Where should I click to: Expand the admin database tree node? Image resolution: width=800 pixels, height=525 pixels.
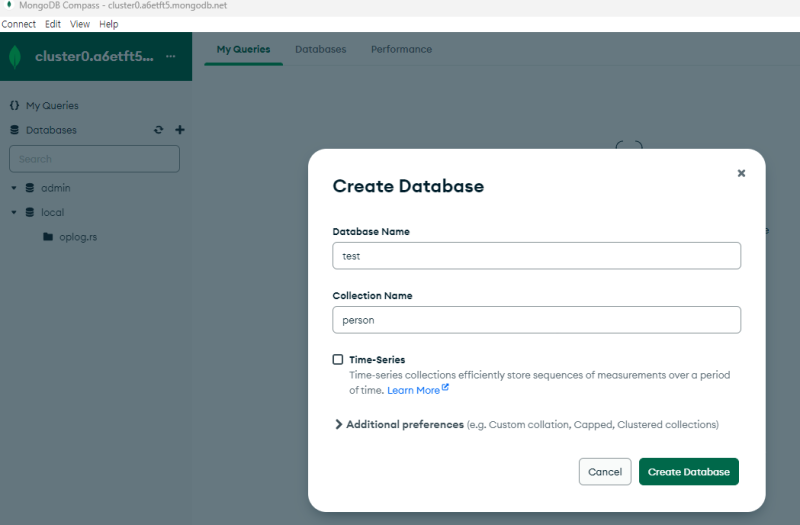point(14,188)
